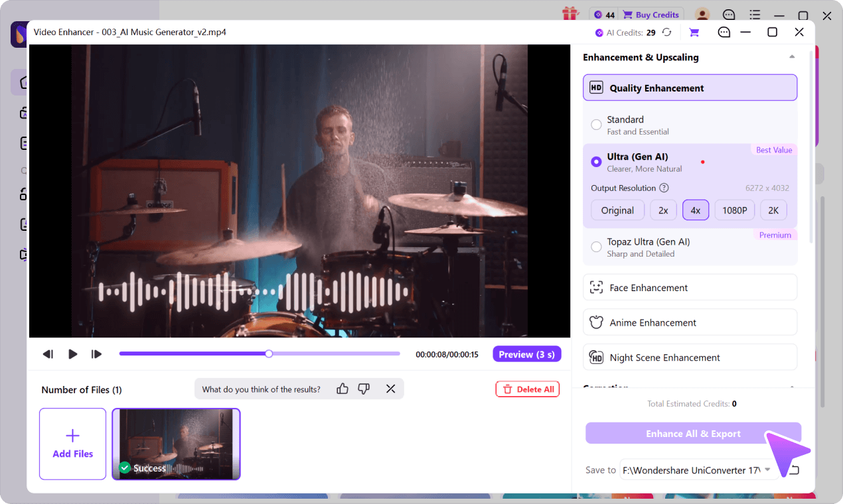Select the Standard quality radio button

tap(596, 125)
